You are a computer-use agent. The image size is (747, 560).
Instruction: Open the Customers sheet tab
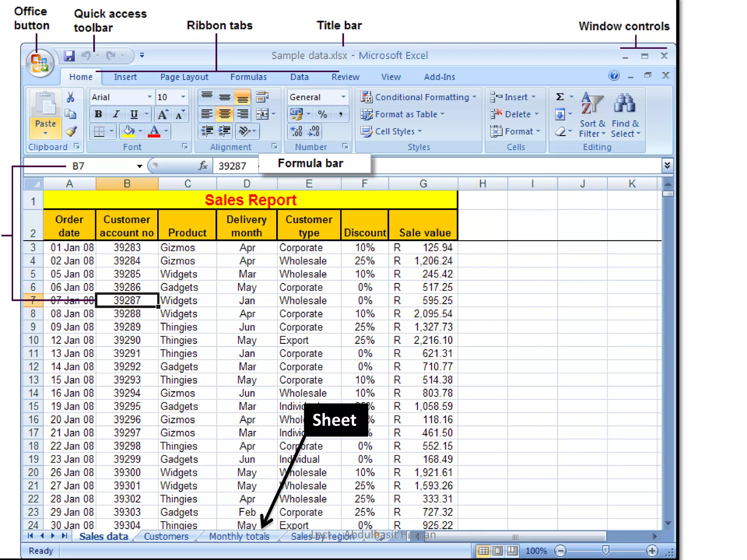(x=166, y=536)
